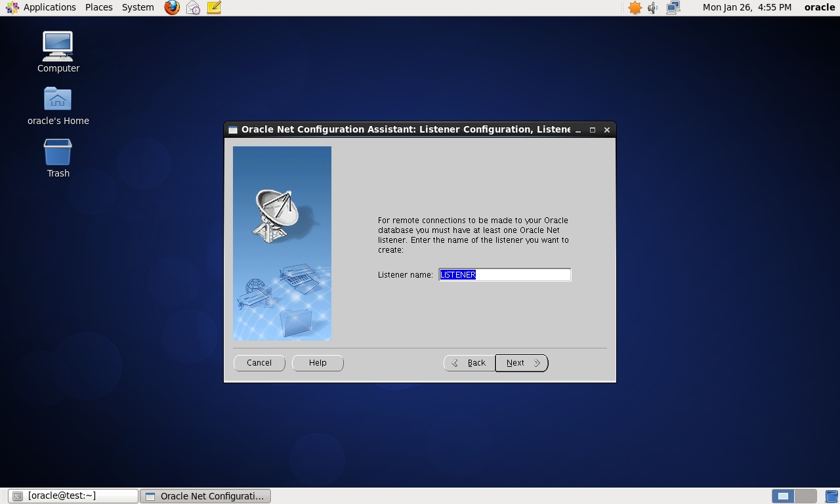Image resolution: width=840 pixels, height=504 pixels.
Task: Click the orange update notification icon
Action: click(635, 8)
